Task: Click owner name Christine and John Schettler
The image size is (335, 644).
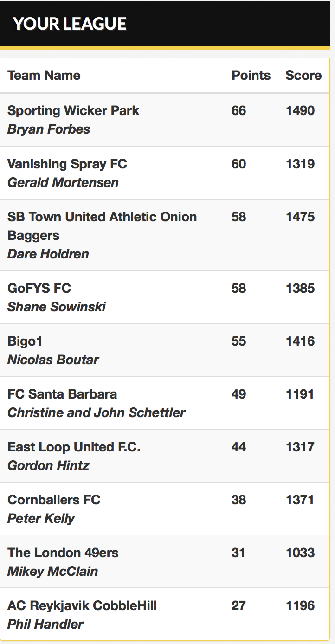Action: tap(97, 412)
